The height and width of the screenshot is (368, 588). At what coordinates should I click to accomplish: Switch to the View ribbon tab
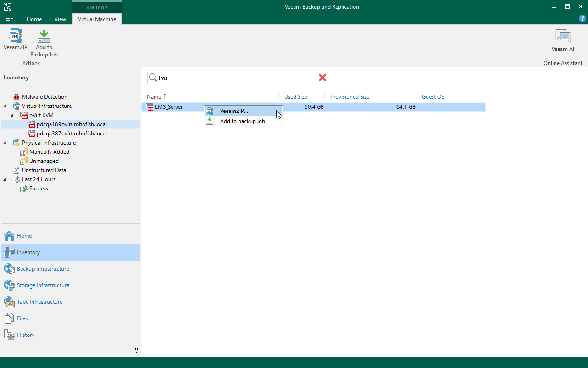coord(61,19)
